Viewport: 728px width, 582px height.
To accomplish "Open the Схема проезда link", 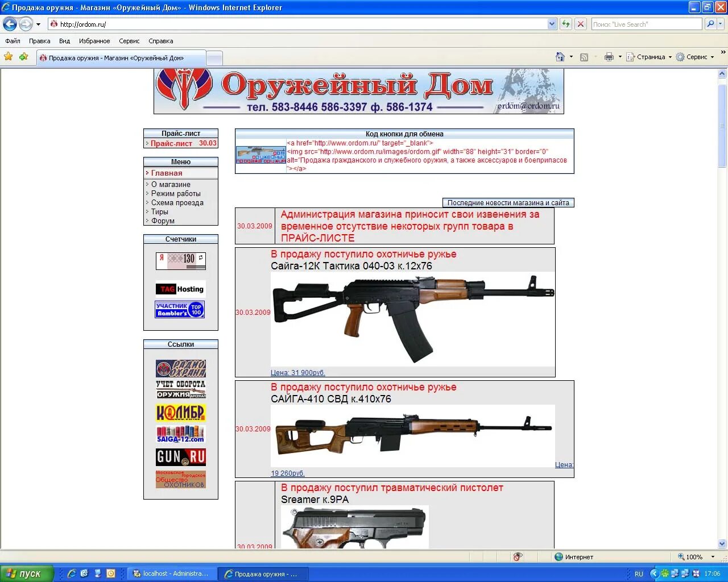I will click(x=177, y=202).
